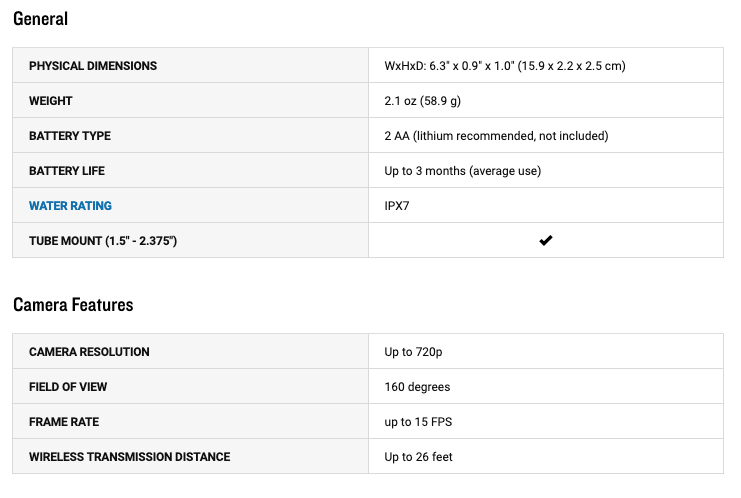This screenshot has width=741, height=498.
Task: Click the IPX7 rating value
Action: point(397,206)
